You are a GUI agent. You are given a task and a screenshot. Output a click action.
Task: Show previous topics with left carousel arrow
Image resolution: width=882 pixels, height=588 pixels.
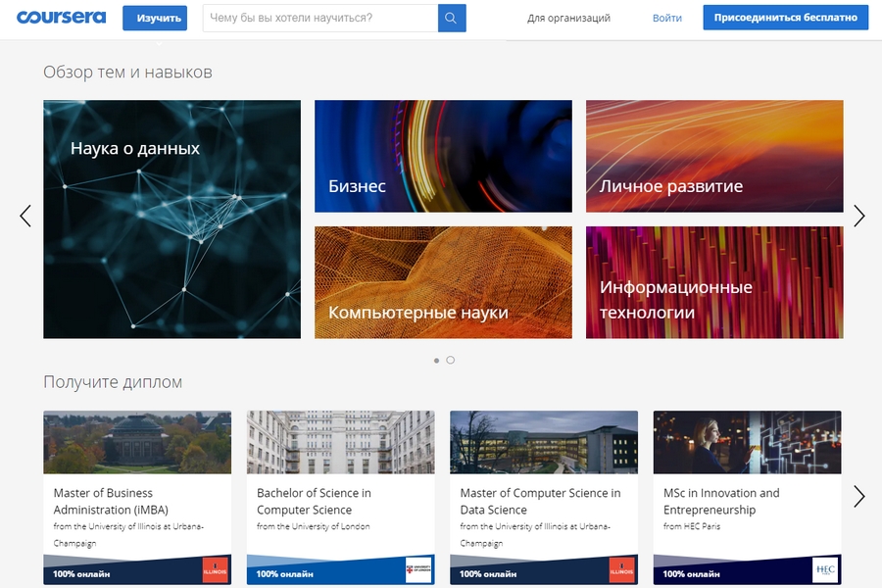pyautogui.click(x=25, y=216)
